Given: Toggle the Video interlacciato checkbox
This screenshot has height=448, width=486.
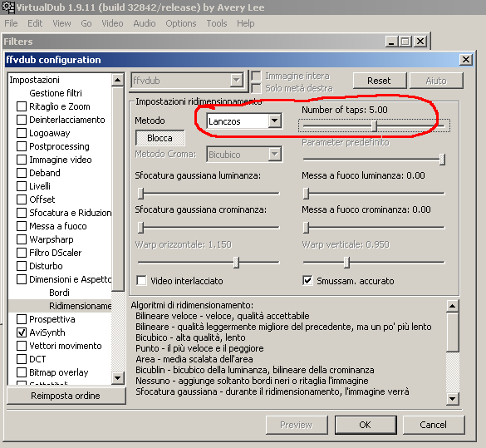Looking at the screenshot, I should pyautogui.click(x=142, y=281).
